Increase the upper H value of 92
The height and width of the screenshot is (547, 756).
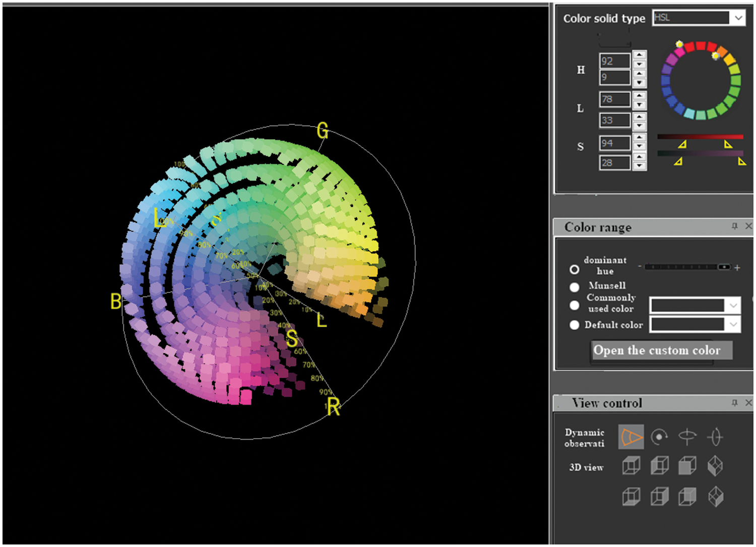tap(639, 55)
